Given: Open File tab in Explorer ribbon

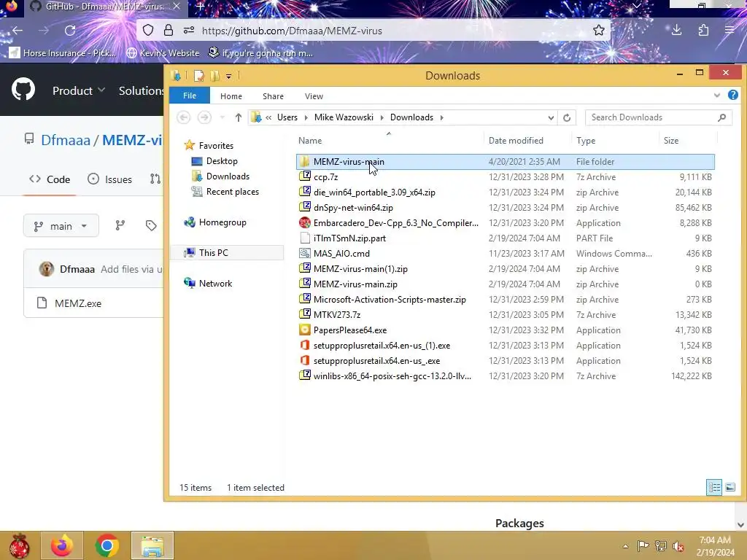Looking at the screenshot, I should pos(190,96).
